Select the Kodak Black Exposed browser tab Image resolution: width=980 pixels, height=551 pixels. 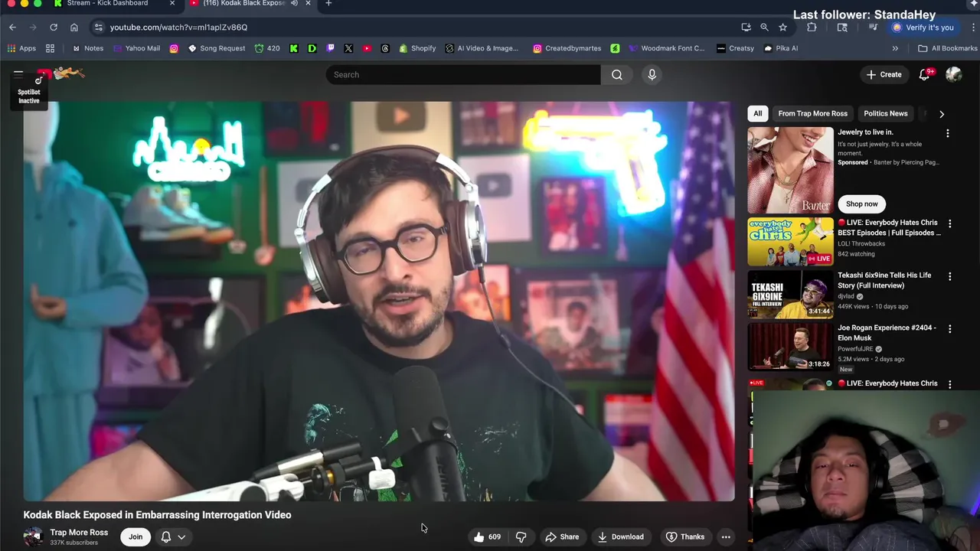pyautogui.click(x=243, y=4)
